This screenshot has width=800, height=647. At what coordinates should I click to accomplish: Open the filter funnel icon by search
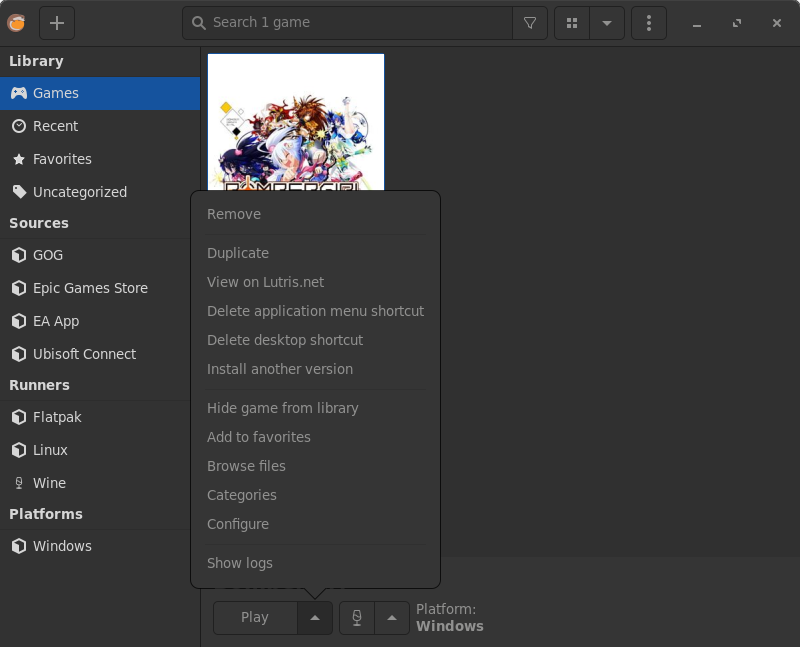coord(529,22)
